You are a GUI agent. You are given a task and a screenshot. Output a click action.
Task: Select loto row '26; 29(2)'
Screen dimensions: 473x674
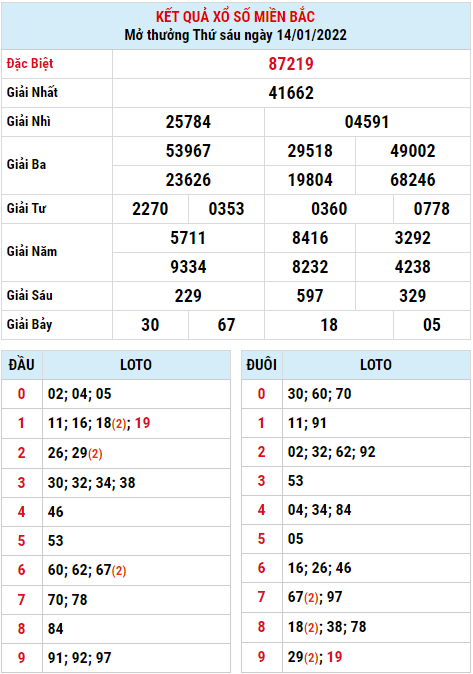(x=75, y=453)
